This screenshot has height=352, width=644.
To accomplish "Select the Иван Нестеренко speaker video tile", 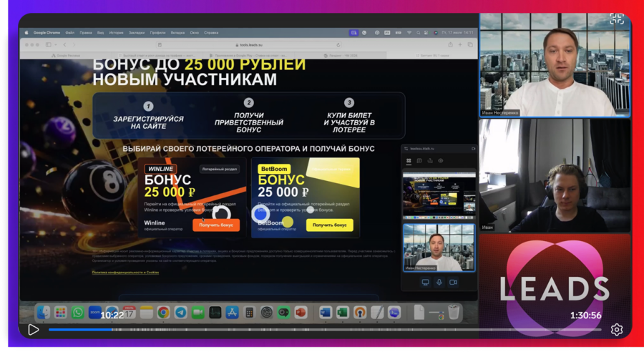I will pyautogui.click(x=555, y=65).
